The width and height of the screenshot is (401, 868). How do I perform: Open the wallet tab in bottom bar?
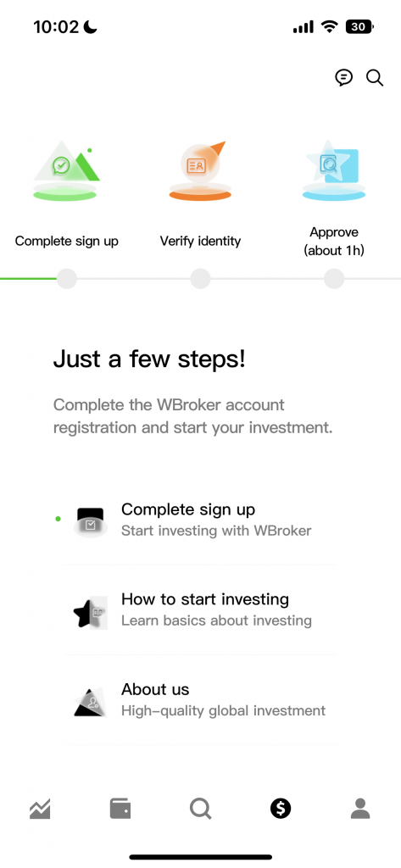(x=120, y=809)
